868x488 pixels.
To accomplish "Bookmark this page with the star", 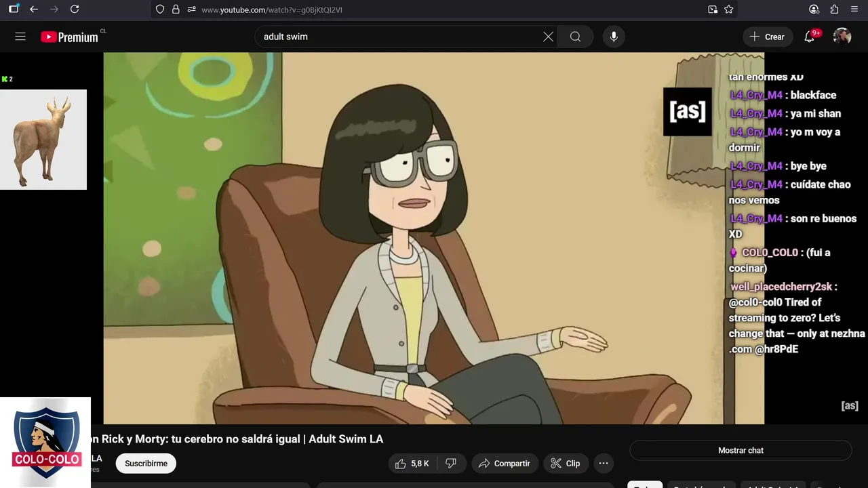I will point(729,9).
